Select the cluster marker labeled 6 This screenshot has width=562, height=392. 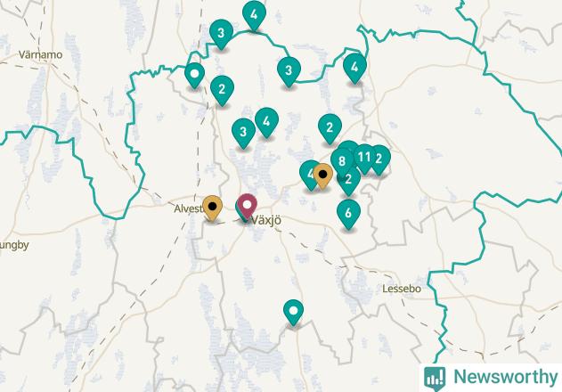click(x=348, y=215)
